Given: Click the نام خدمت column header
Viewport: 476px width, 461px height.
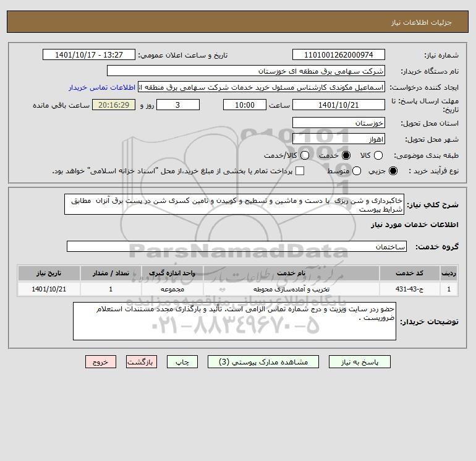Looking at the screenshot, I should 291,273.
